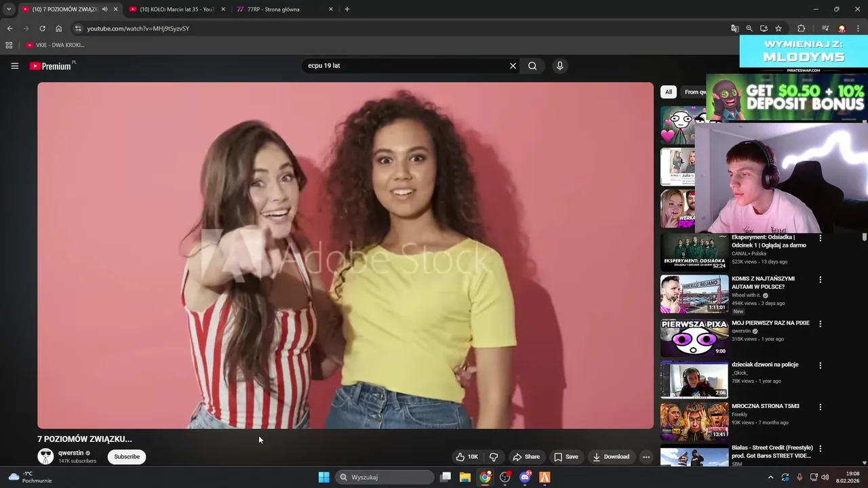Click the address bar URL
This screenshot has height=488, width=868.
(x=138, y=28)
